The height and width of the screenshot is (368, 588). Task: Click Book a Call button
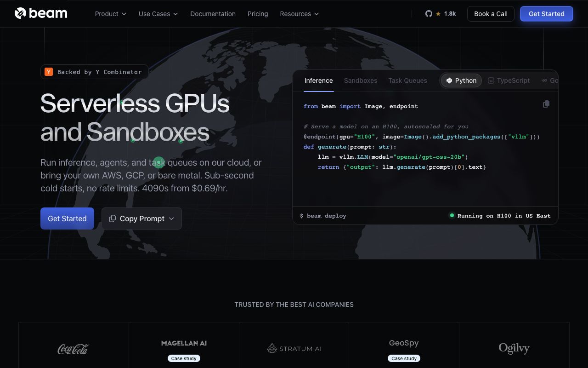click(491, 14)
